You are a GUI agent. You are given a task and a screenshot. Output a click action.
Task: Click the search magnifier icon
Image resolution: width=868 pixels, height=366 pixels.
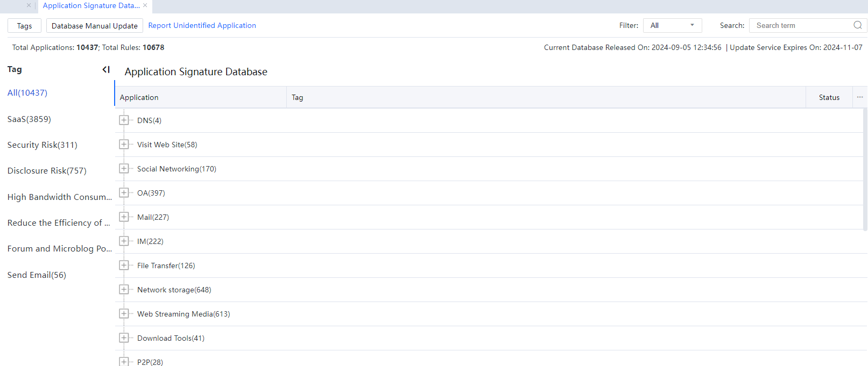click(857, 25)
